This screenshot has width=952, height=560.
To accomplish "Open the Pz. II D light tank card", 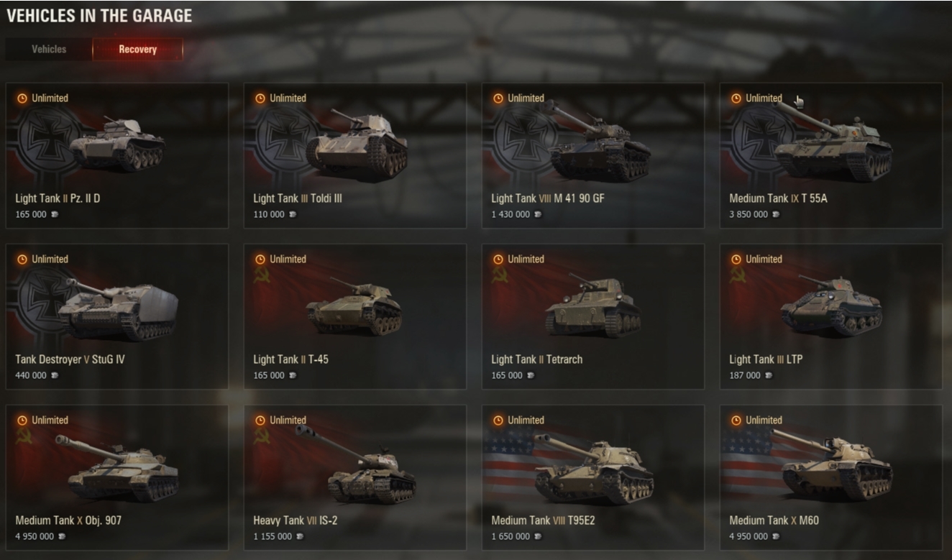I will (x=117, y=156).
